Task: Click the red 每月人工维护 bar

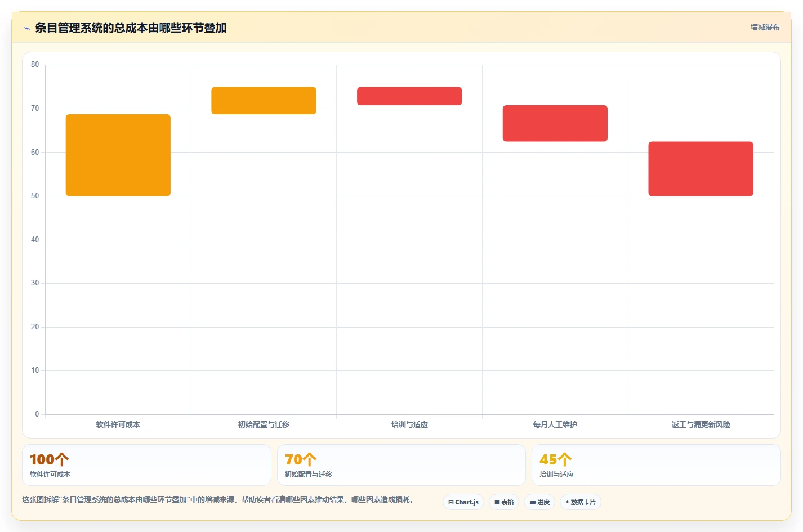Action: tap(555, 123)
